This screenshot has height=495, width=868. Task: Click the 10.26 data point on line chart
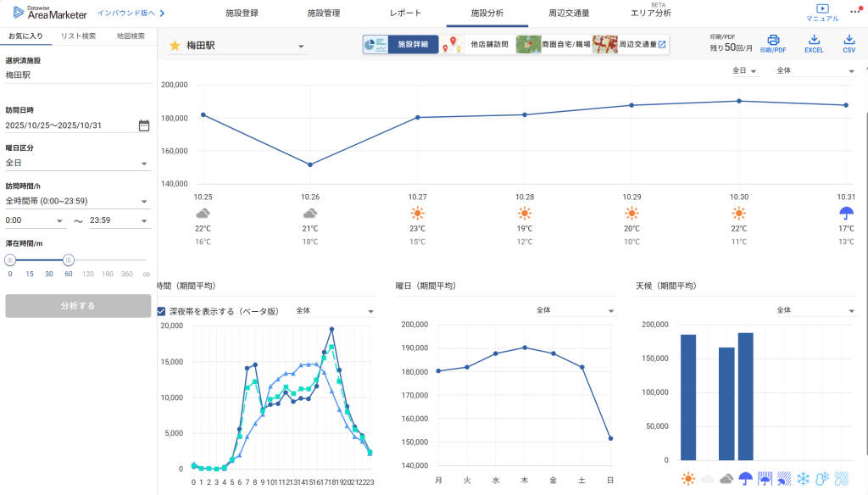pyautogui.click(x=310, y=164)
